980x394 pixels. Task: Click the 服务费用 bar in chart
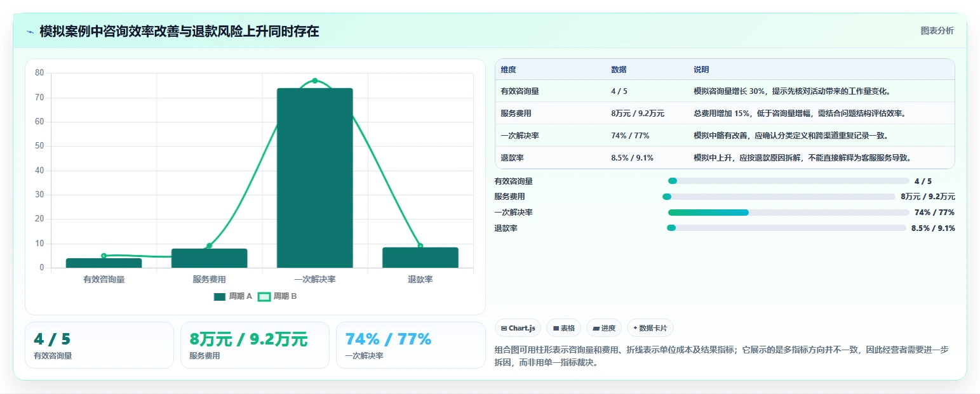pyautogui.click(x=210, y=258)
